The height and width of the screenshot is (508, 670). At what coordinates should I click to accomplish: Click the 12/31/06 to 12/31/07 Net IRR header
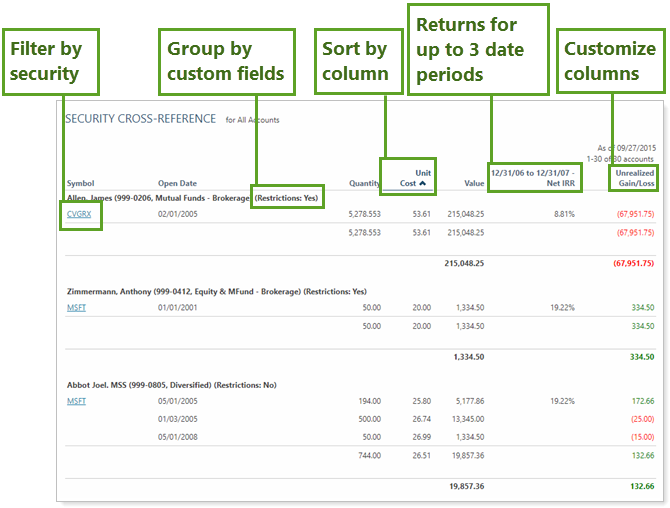click(x=534, y=177)
